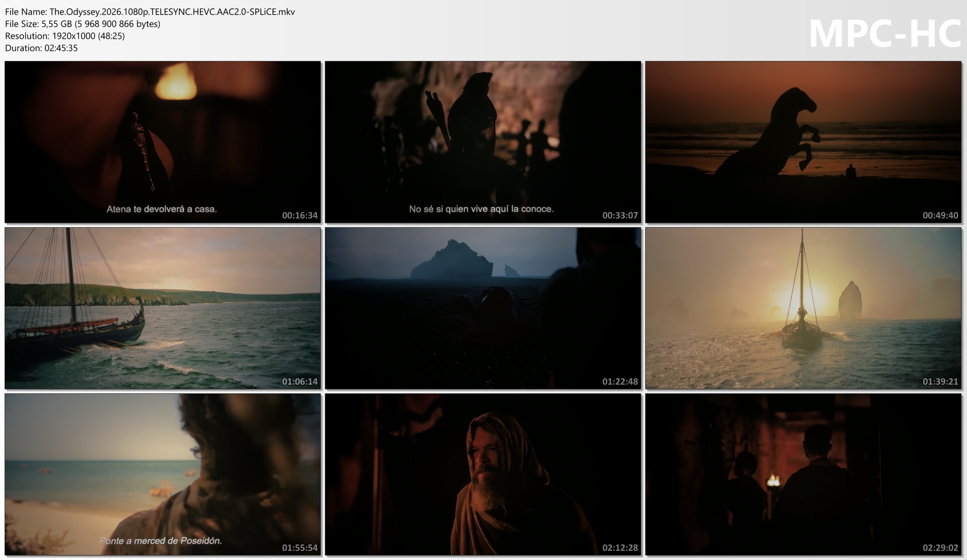Click the Duration line reading 02:45:35
This screenshot has width=967, height=560.
click(41, 48)
